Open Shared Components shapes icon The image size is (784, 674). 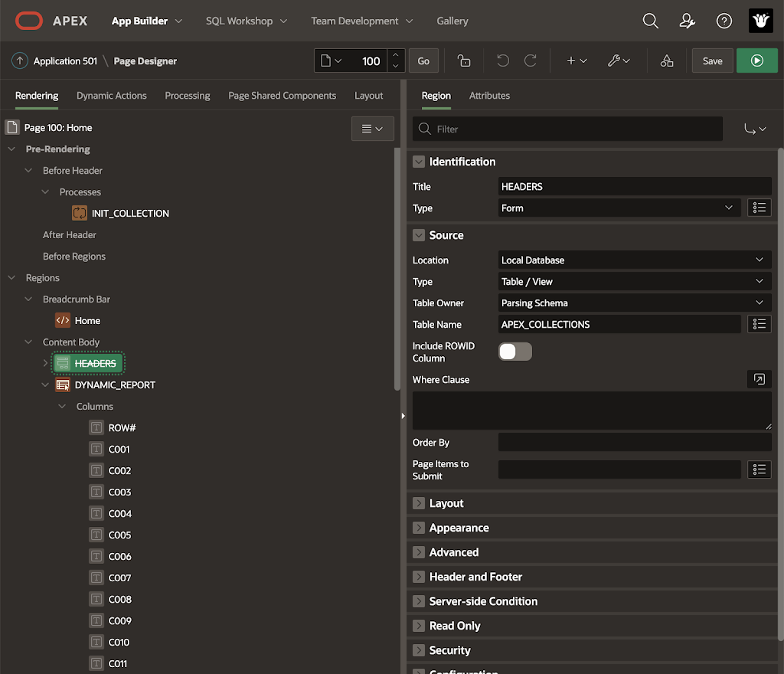pyautogui.click(x=667, y=61)
